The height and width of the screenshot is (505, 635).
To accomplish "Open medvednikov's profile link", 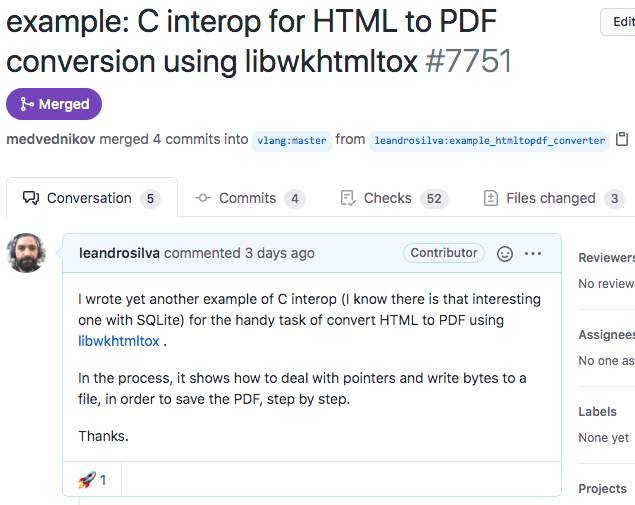I will coord(50,140).
